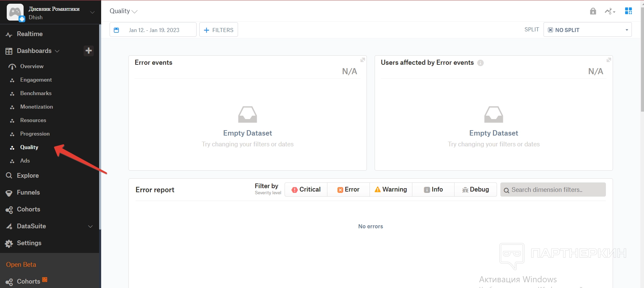This screenshot has width=644, height=288.
Task: Select the Quality dashboard in sidebar
Action: 29,147
